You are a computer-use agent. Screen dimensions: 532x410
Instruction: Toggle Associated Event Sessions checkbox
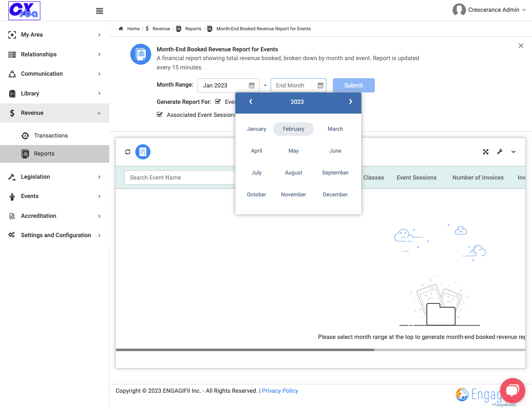(160, 114)
